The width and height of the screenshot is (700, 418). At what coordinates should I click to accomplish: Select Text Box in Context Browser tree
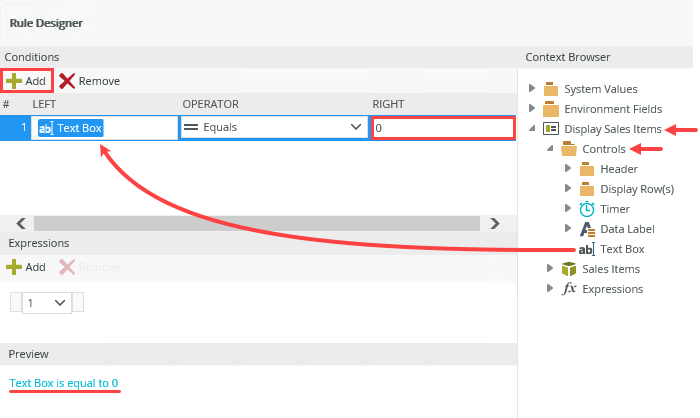click(x=621, y=249)
